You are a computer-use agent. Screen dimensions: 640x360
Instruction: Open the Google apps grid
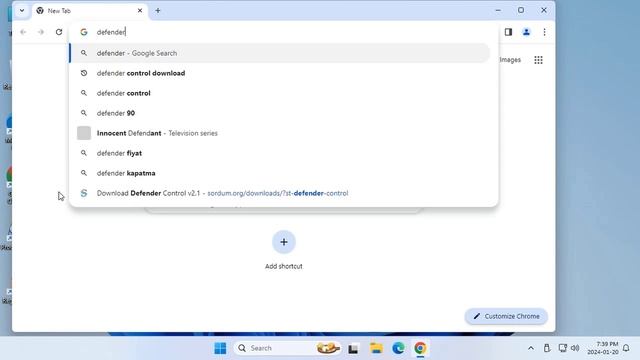(x=538, y=60)
